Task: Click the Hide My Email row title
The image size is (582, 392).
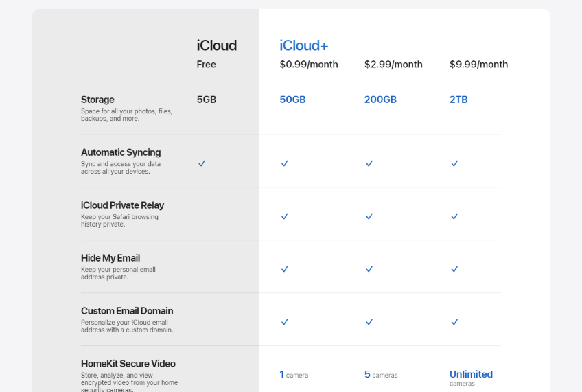Action: click(110, 258)
